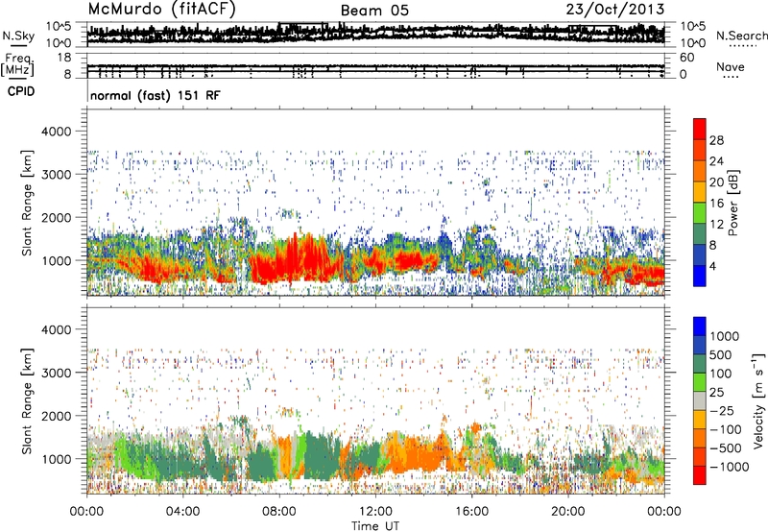Click the 'Nave' legend label
This screenshot has width=768, height=532.
tap(731, 67)
